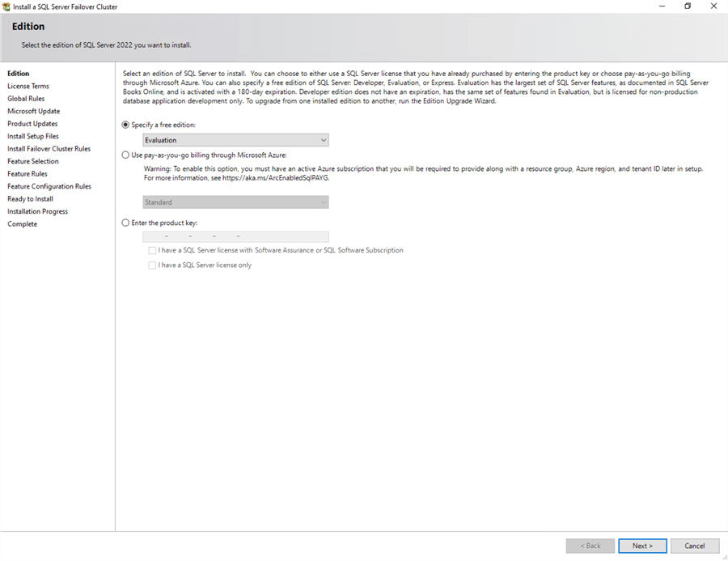This screenshot has width=728, height=561.
Task: Select the 'Specify a free edition' radio button
Action: (125, 125)
